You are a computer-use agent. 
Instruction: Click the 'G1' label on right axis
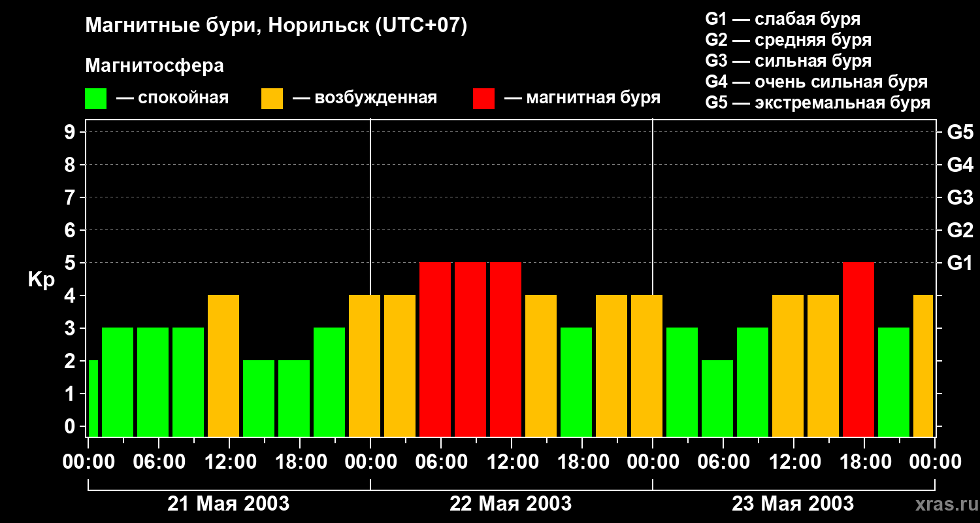960,263
